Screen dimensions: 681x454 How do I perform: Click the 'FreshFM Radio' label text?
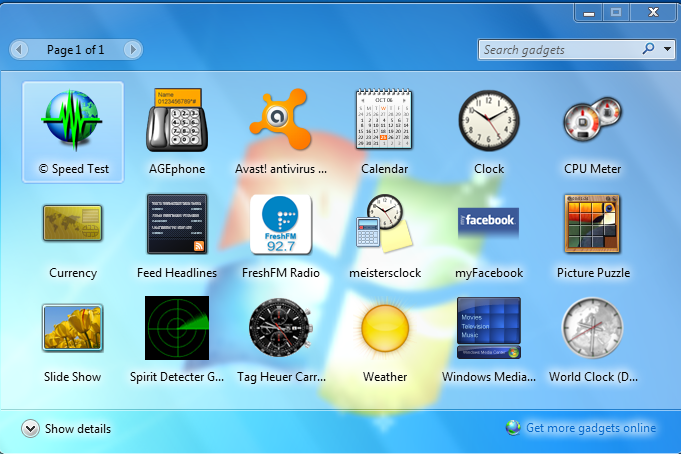click(281, 273)
